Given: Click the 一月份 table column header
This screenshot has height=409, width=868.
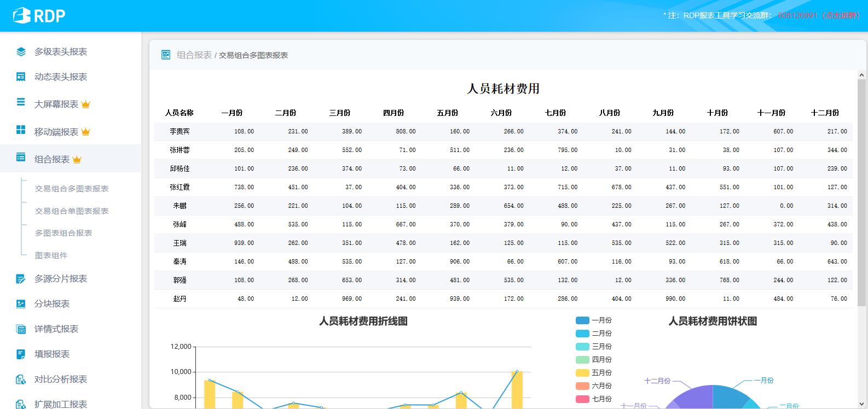Looking at the screenshot, I should coord(232,113).
